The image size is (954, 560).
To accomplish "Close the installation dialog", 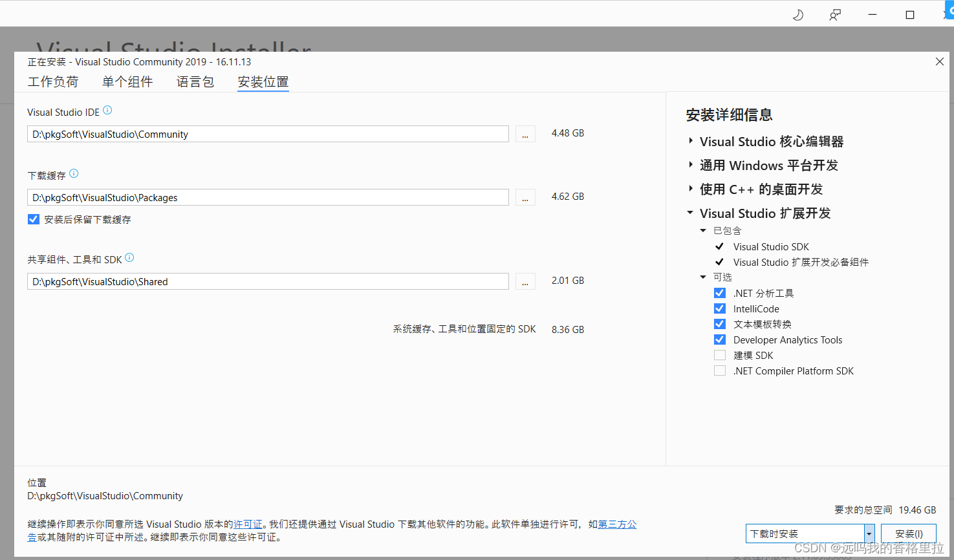I will (x=939, y=61).
